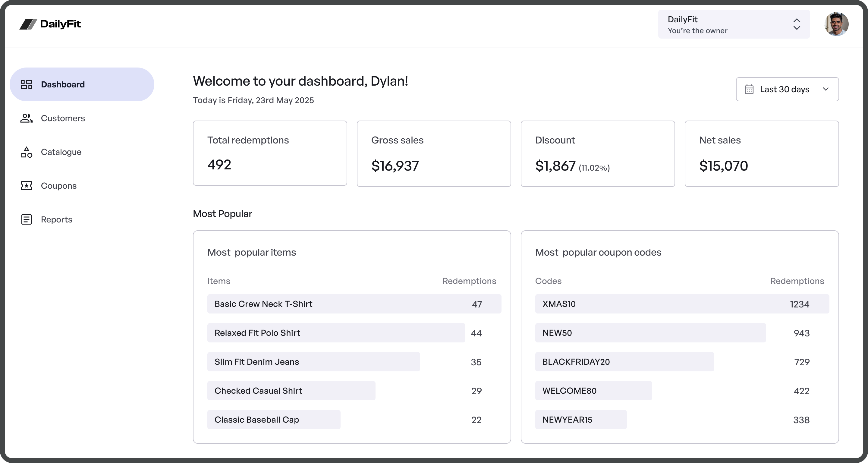Click the DailyFit logo icon
Viewport: 868px width, 463px height.
click(x=29, y=24)
